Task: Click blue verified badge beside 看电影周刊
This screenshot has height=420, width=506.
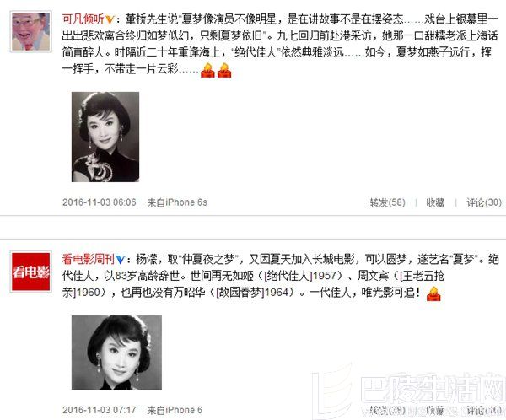Action: pos(120,260)
